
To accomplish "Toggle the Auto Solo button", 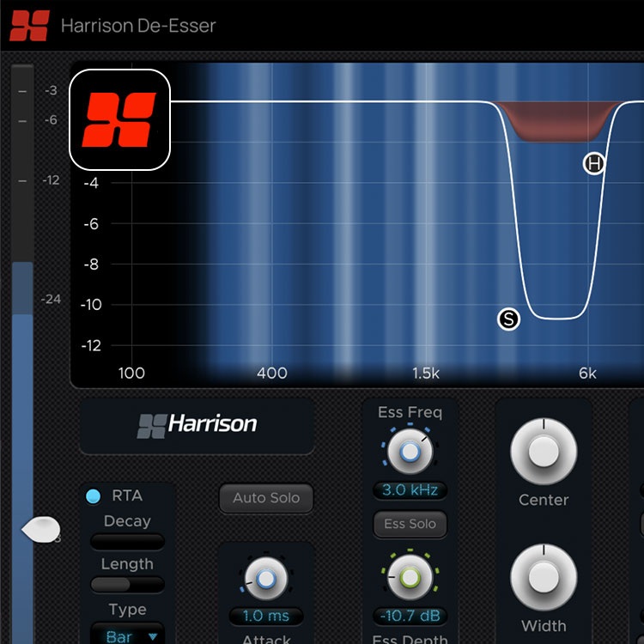I will [266, 498].
